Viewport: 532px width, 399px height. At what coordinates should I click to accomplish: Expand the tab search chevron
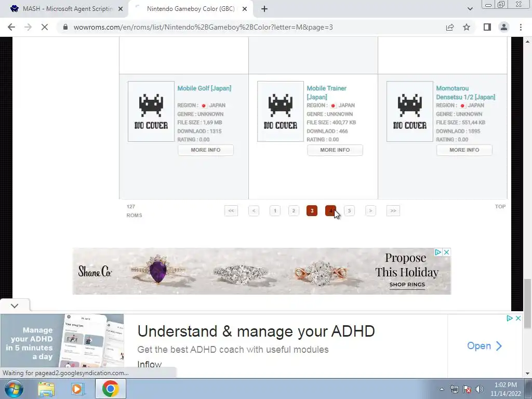[470, 9]
